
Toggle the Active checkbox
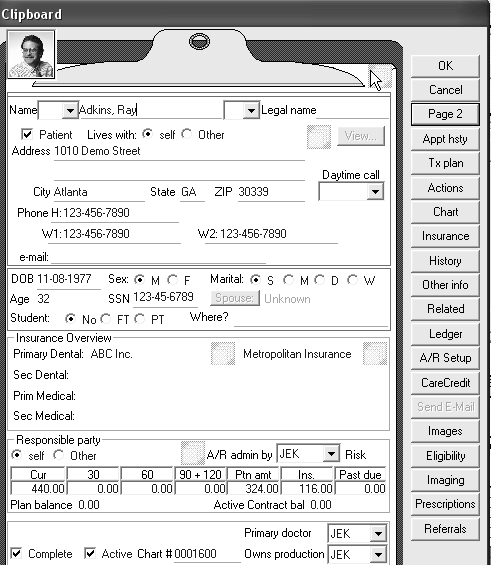pos(90,553)
